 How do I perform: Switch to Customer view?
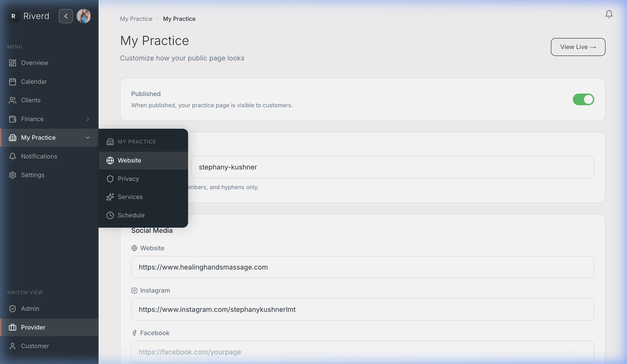[x=35, y=346]
